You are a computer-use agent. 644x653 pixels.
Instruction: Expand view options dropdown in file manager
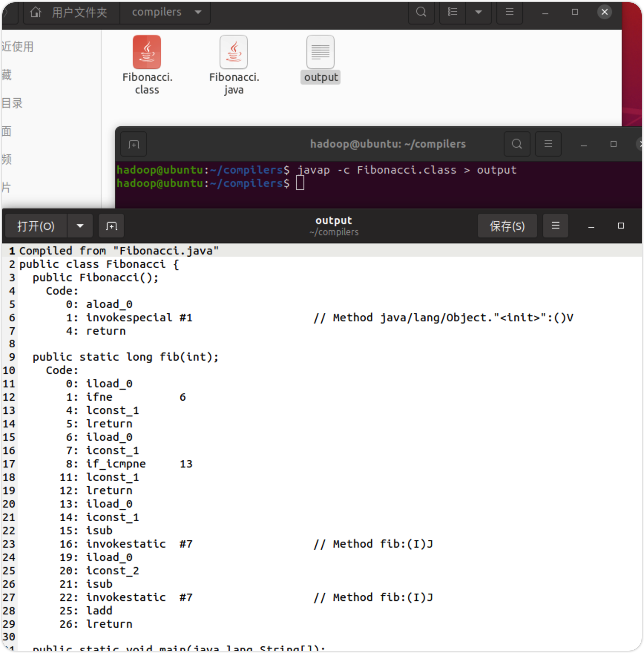[x=479, y=12]
